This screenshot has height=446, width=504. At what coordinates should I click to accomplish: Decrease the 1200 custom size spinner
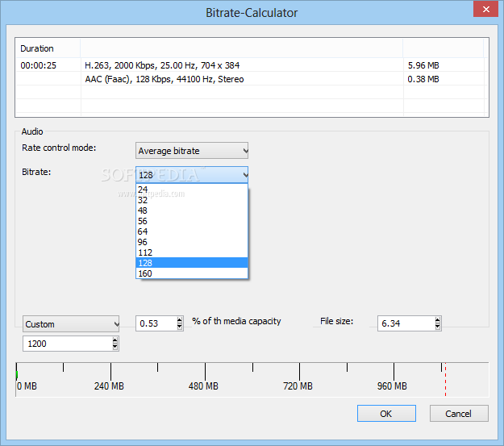point(115,347)
